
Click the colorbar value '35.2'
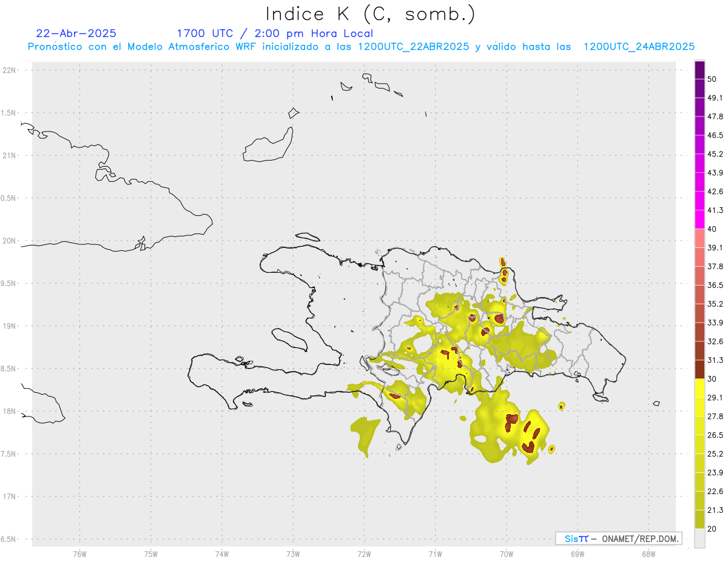click(x=715, y=304)
